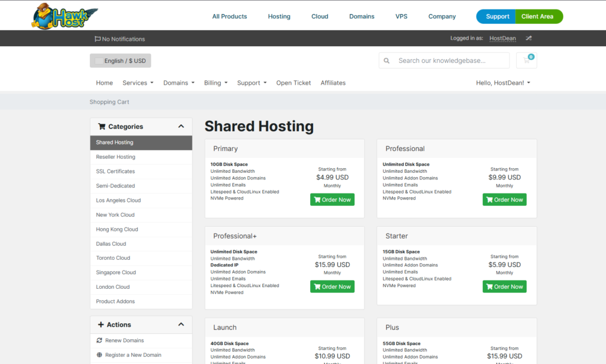606x364 pixels.
Task: Click the green Client Area button
Action: tap(537, 17)
